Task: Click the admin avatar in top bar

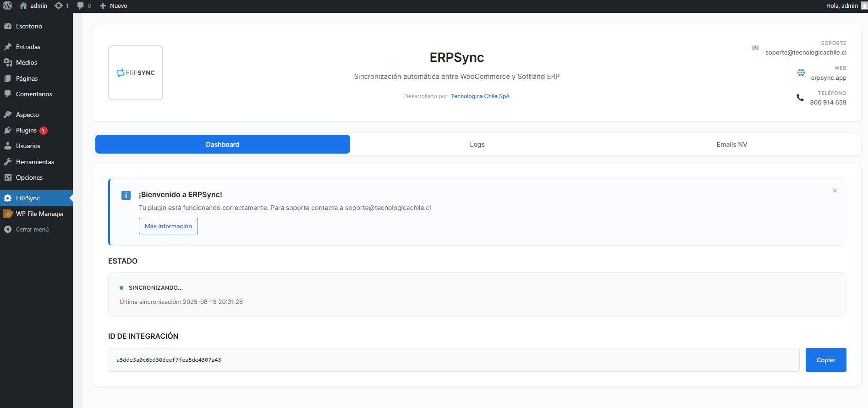Action: coord(864,6)
